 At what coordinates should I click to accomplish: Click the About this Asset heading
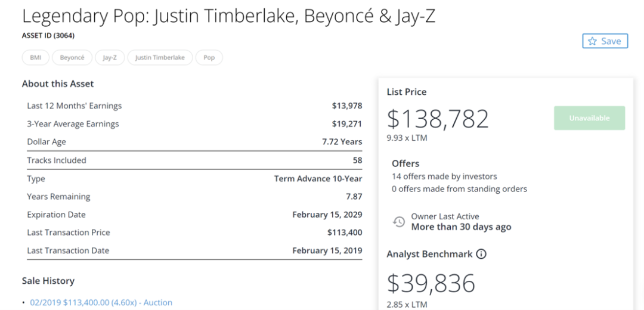coord(58,84)
